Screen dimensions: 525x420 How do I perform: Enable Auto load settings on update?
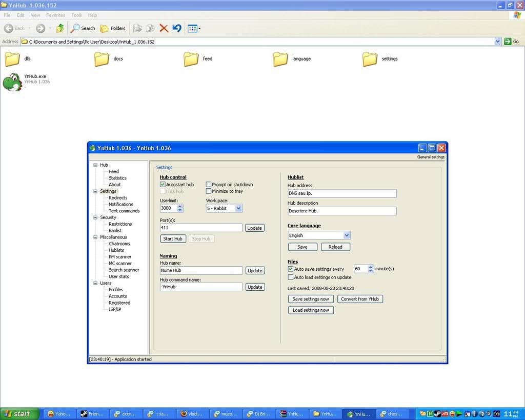click(291, 277)
